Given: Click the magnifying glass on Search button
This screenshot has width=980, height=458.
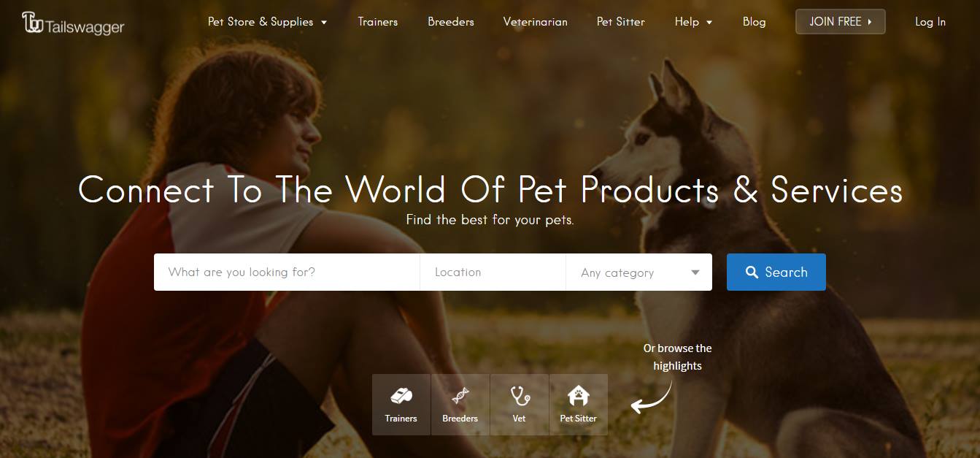Looking at the screenshot, I should pos(752,272).
